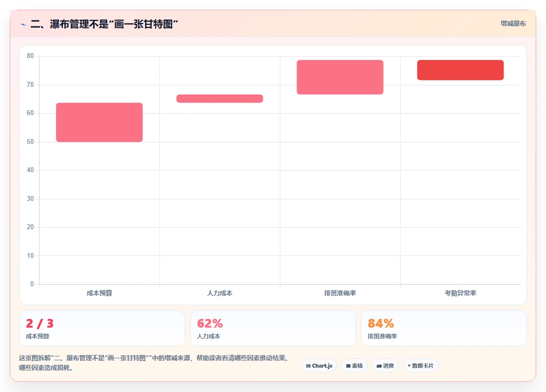Select the Chart.js tag chip
Viewport: 546px width, 392px height.
click(x=319, y=366)
